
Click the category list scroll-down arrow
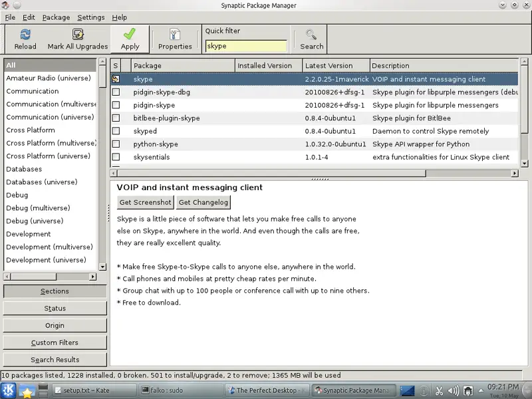102,267
